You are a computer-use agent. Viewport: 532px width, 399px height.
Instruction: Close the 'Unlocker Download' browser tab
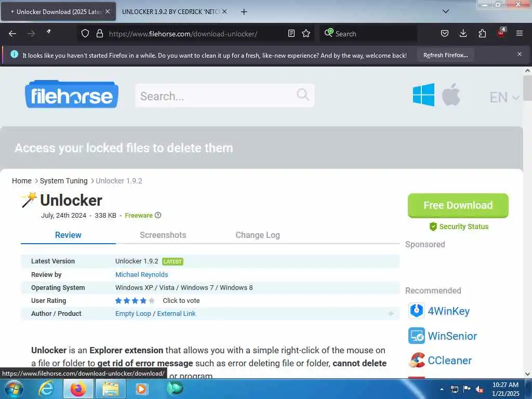108,11
